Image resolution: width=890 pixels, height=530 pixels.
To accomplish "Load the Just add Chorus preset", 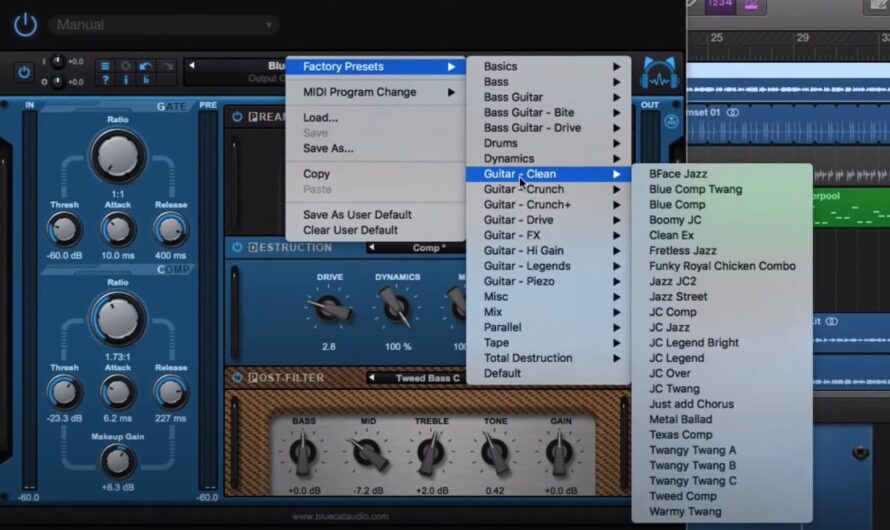I will (722, 404).
